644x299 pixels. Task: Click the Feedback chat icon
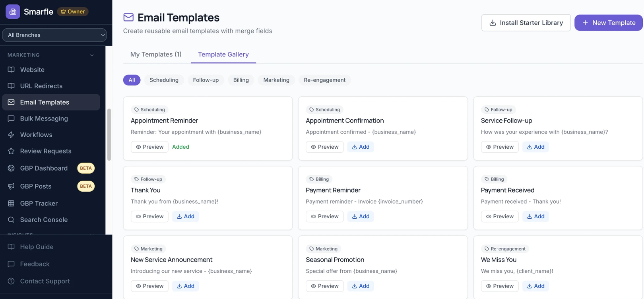(x=11, y=264)
